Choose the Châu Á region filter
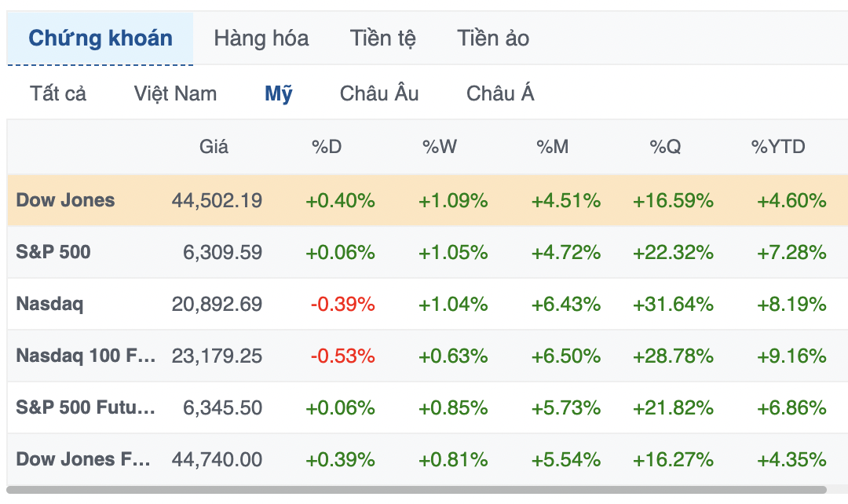Viewport: 848px width, 504px height. 500,93
